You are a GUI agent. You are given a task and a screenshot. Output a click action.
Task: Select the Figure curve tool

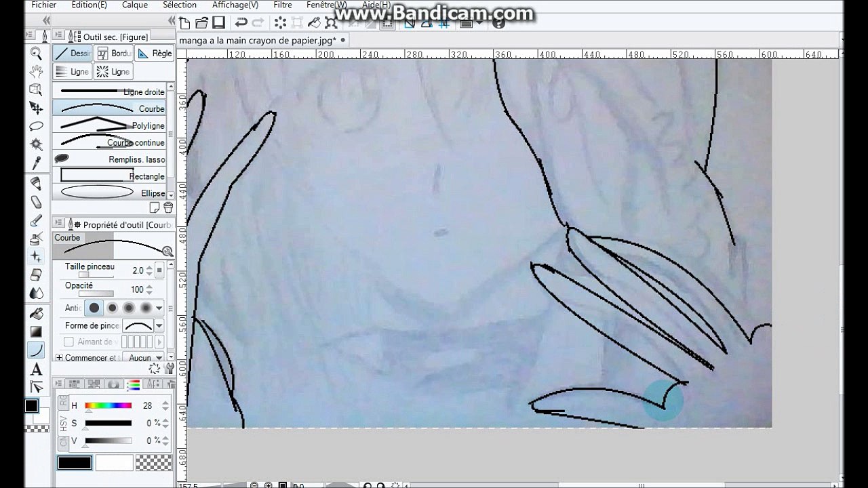tap(36, 350)
